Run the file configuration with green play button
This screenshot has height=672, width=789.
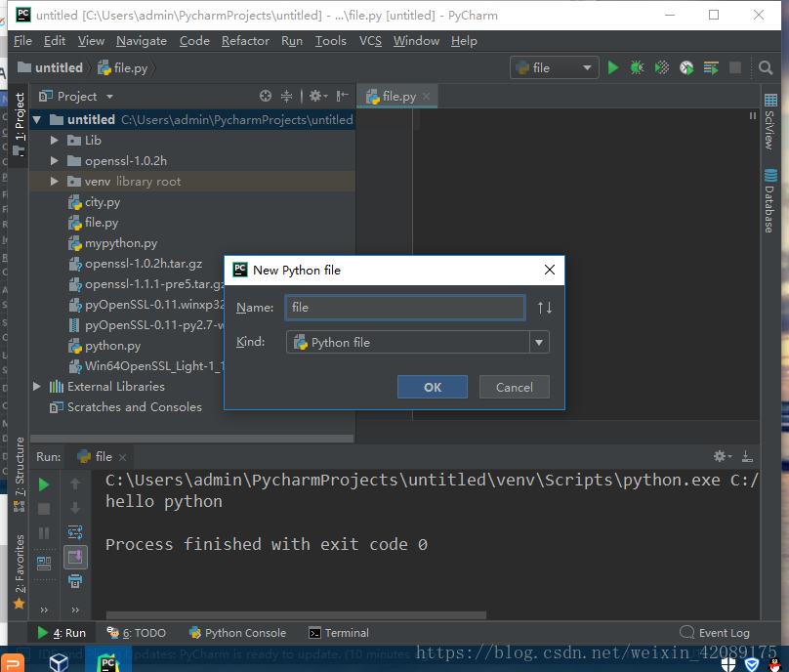point(612,68)
